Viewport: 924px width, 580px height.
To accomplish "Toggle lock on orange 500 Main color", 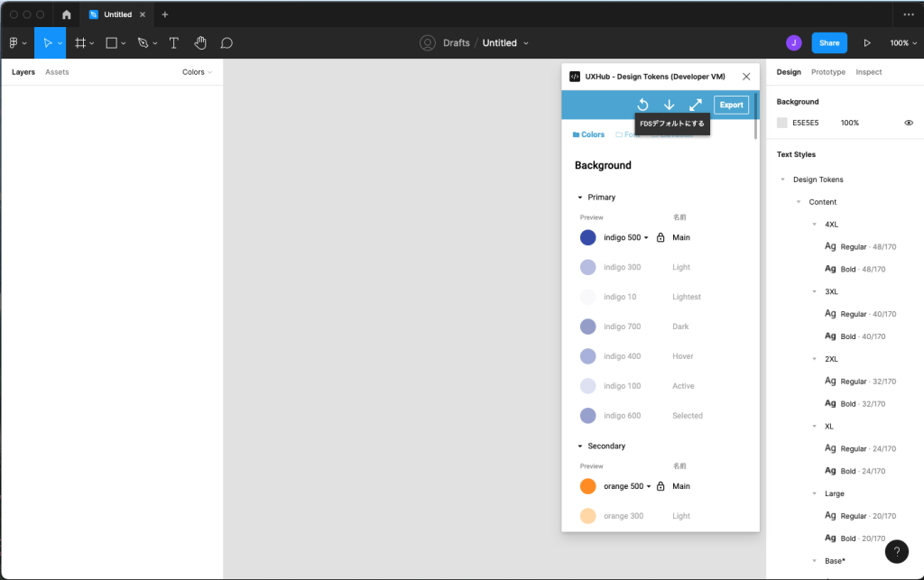I will point(661,486).
